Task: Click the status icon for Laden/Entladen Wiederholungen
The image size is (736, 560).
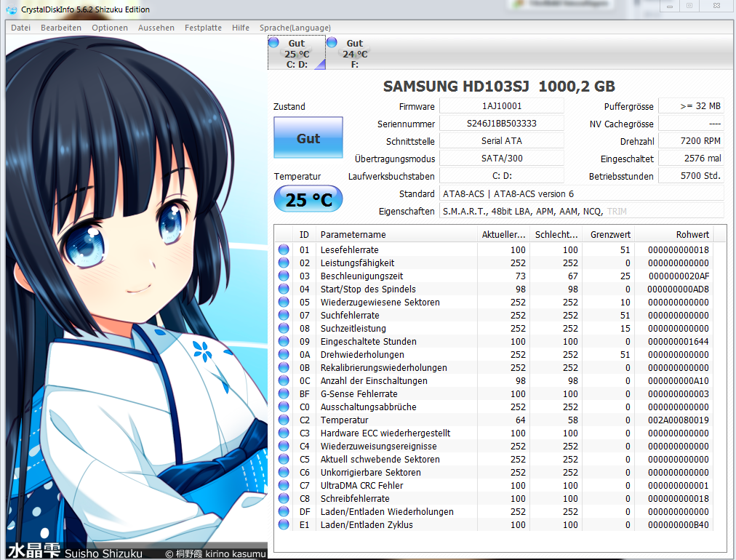Action: (x=284, y=512)
